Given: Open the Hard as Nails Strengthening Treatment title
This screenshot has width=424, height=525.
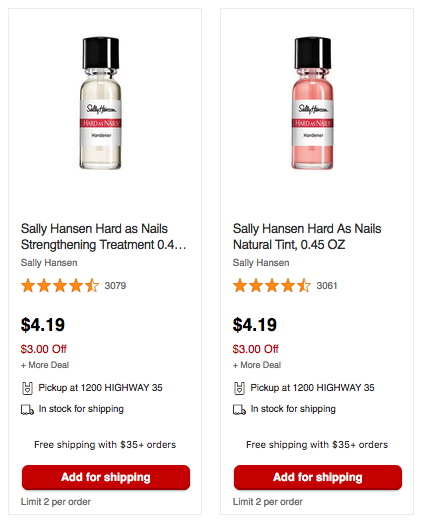Looking at the screenshot, I should [x=103, y=237].
